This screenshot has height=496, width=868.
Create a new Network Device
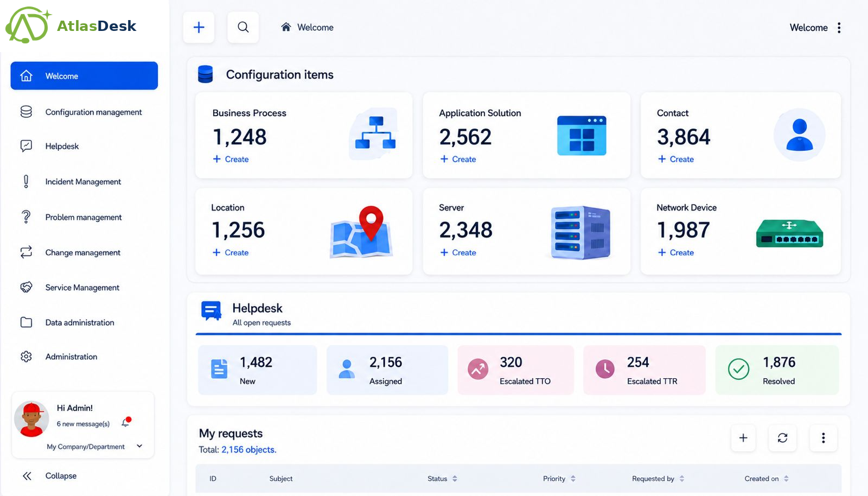coord(676,252)
